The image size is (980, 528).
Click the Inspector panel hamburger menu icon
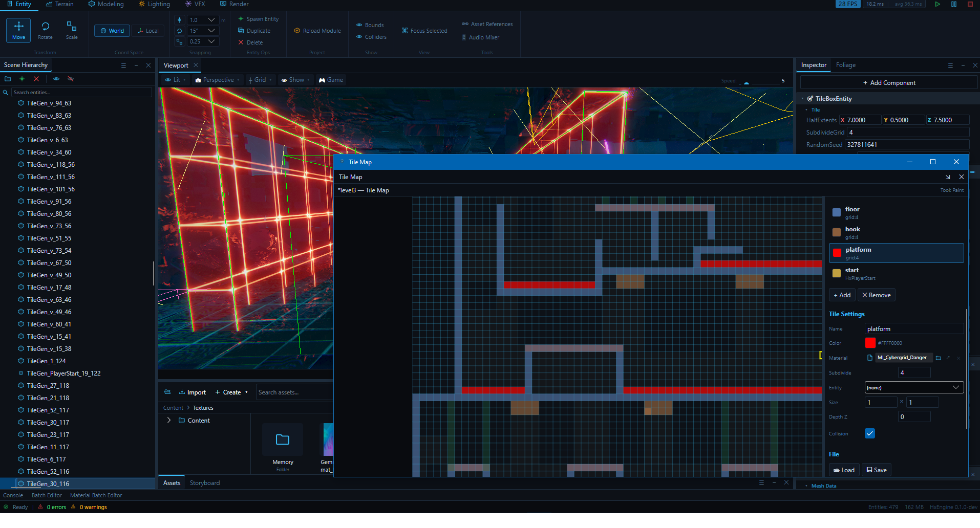tap(950, 65)
